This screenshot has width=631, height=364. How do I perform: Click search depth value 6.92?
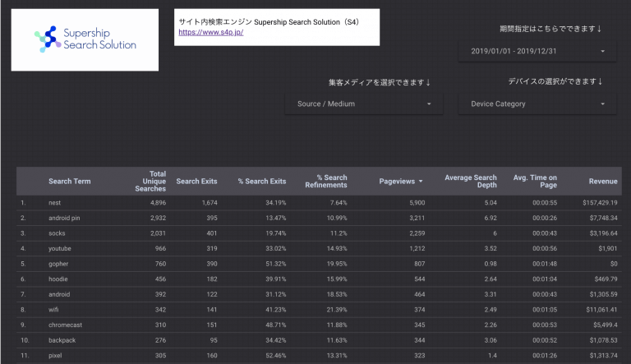(x=491, y=218)
